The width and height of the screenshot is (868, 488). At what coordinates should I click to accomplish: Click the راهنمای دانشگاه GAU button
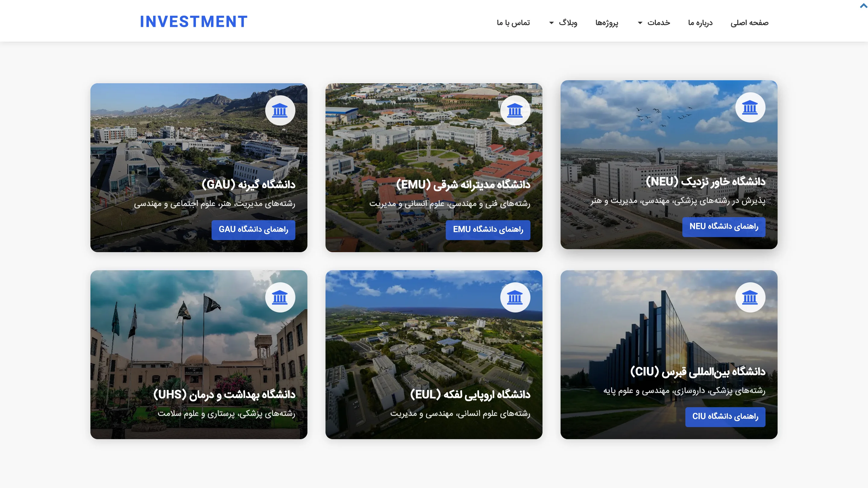pyautogui.click(x=253, y=230)
